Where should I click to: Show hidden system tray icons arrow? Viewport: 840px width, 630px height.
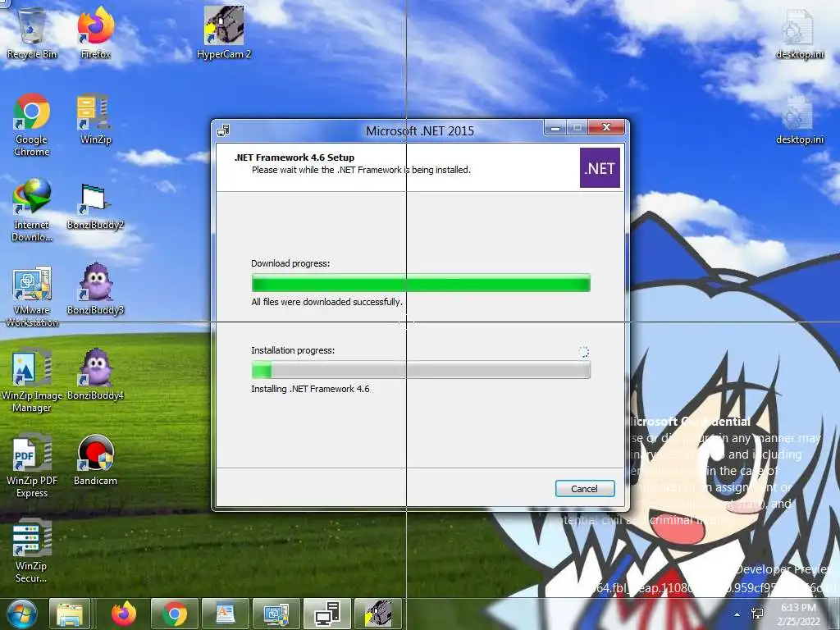(737, 614)
